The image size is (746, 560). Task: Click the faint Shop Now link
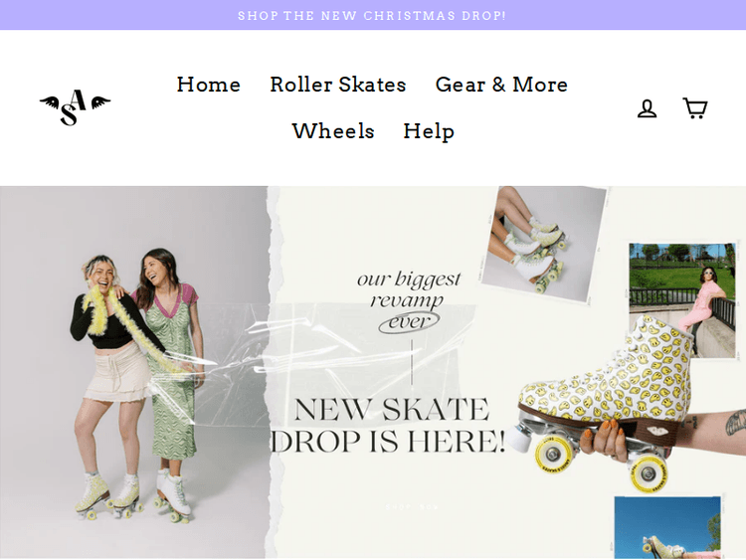click(412, 506)
